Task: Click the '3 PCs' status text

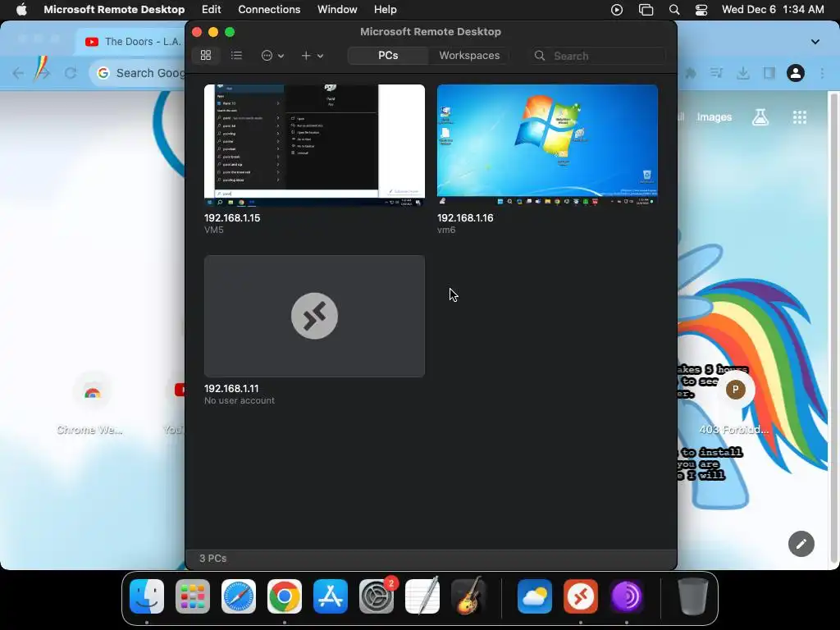Action: (x=212, y=558)
